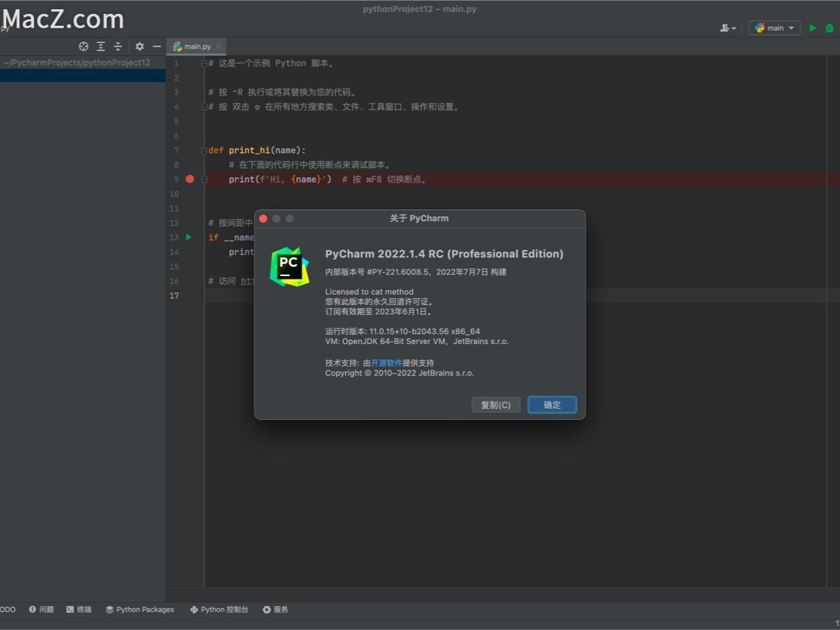Toggle the breakpoint on line 9
840x630 pixels.
tap(190, 179)
